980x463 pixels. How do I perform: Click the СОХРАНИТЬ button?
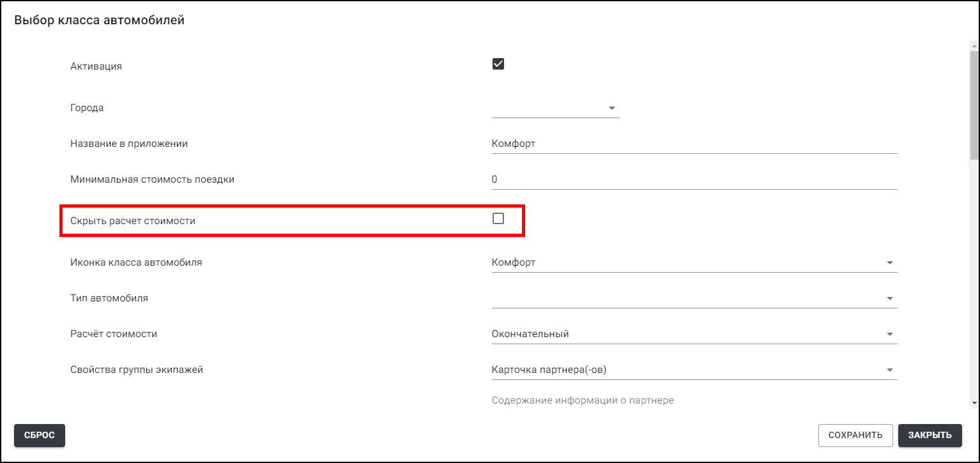click(855, 435)
